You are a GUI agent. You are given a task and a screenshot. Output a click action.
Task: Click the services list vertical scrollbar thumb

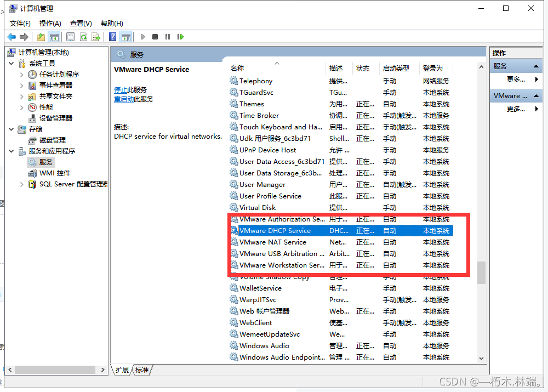[481, 272]
